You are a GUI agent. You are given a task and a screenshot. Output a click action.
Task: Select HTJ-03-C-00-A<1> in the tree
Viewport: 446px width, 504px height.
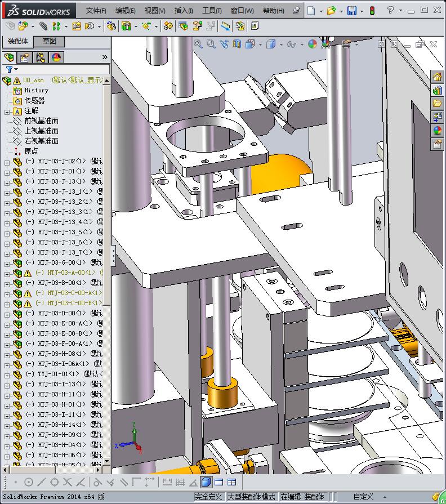pos(69,293)
